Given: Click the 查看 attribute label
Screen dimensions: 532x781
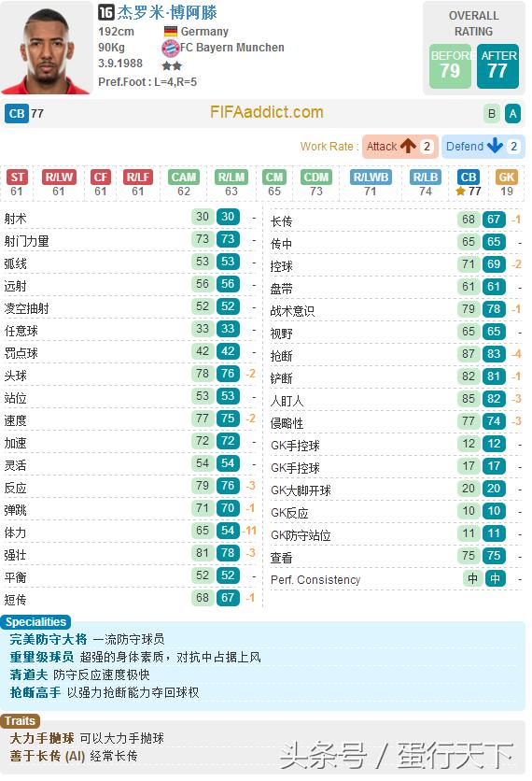Looking at the screenshot, I should click(281, 558).
